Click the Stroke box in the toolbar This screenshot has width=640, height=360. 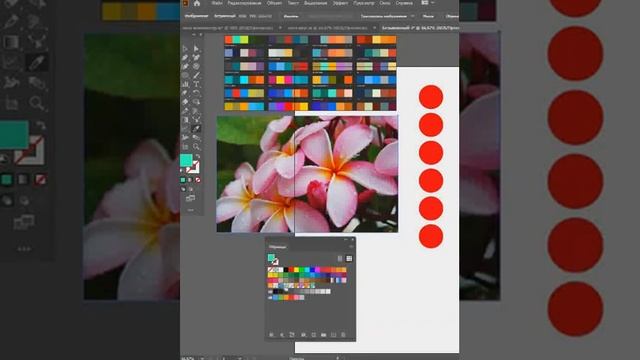194,168
